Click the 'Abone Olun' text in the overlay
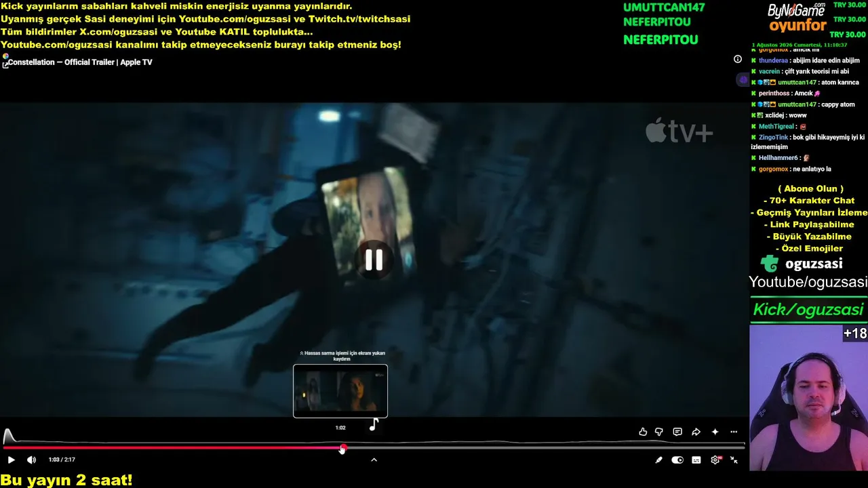The width and height of the screenshot is (868, 488). [x=810, y=188]
